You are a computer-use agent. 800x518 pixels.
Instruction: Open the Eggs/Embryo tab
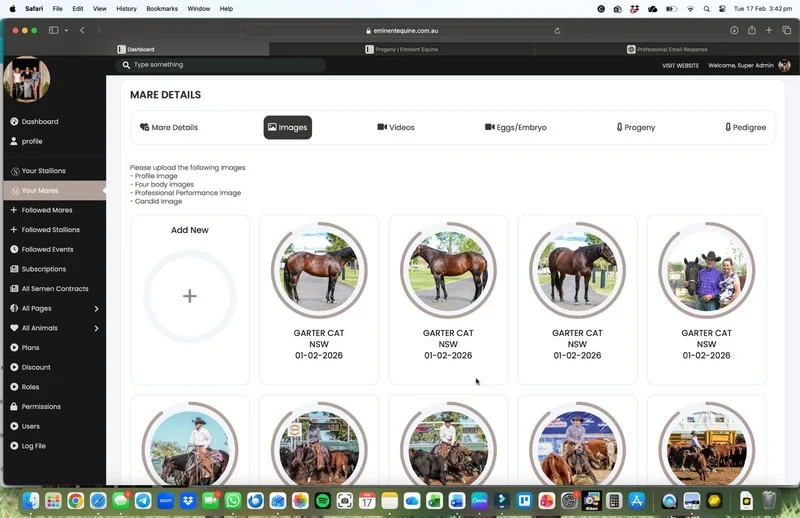515,128
